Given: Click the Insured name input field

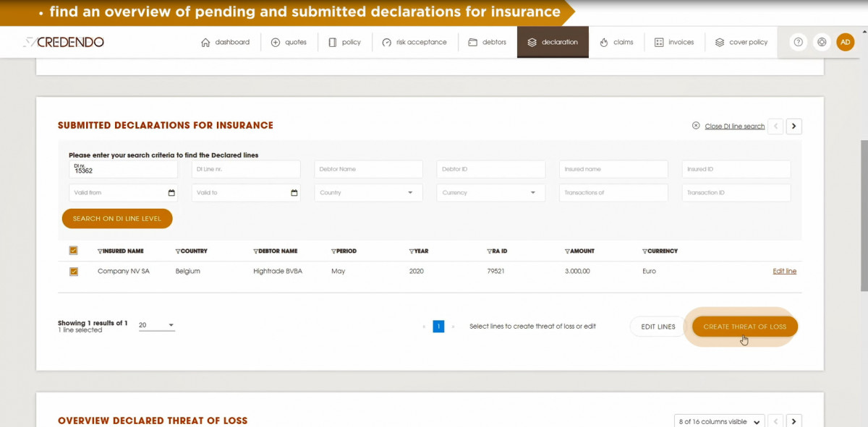Looking at the screenshot, I should pyautogui.click(x=613, y=169).
